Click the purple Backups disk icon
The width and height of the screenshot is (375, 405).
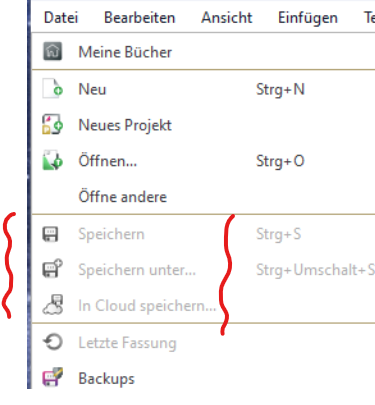[52, 377]
